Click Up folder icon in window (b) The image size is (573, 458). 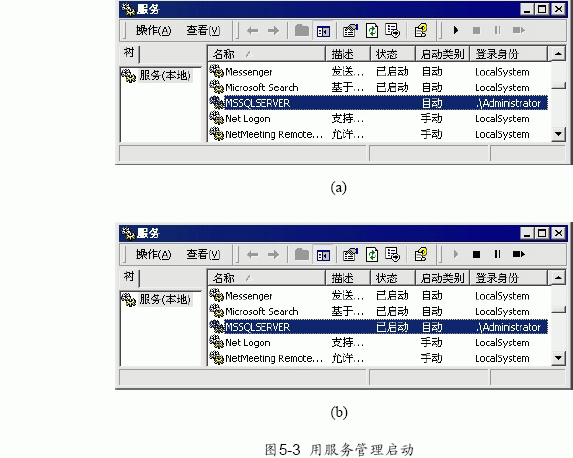point(302,254)
